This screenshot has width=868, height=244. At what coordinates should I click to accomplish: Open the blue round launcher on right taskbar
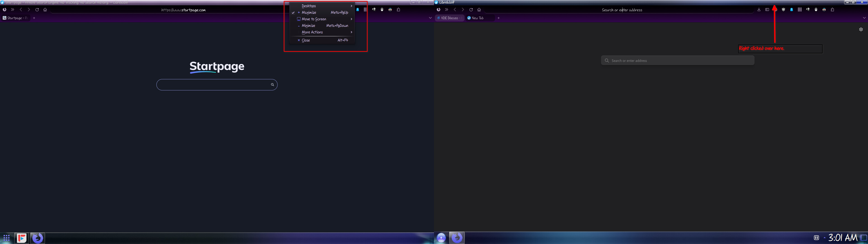tap(441, 238)
